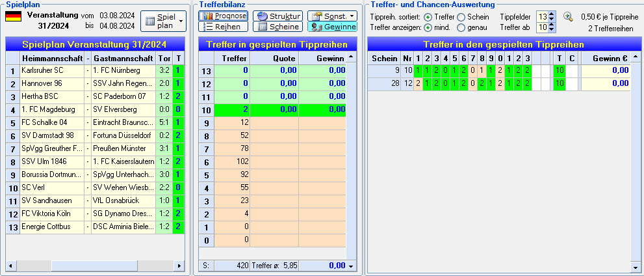
Task: Select the Treffer sort radio button
Action: click(x=428, y=18)
